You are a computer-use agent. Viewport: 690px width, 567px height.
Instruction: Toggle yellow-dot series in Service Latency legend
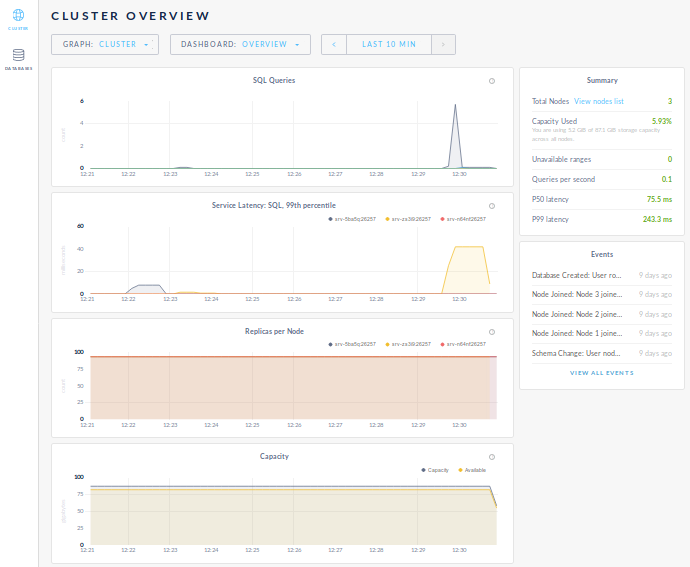coord(408,219)
